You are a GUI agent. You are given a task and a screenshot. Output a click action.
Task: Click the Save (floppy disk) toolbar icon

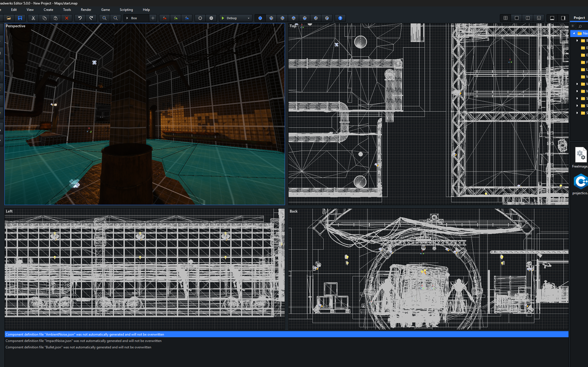(x=20, y=18)
